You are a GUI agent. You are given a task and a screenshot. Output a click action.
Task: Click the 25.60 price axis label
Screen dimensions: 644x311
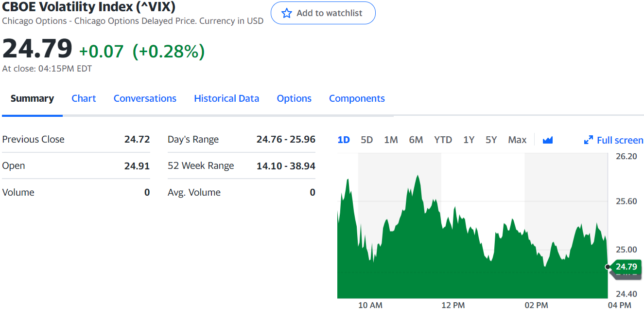626,201
